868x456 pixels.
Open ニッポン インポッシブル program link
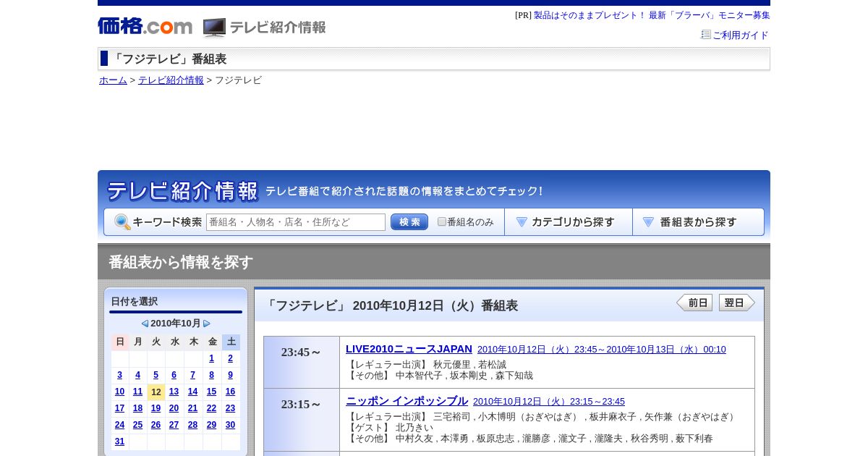coord(407,401)
